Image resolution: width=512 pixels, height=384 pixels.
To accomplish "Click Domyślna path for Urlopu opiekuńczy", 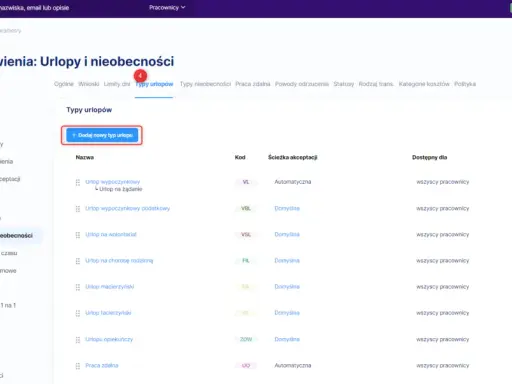I will [x=287, y=339].
